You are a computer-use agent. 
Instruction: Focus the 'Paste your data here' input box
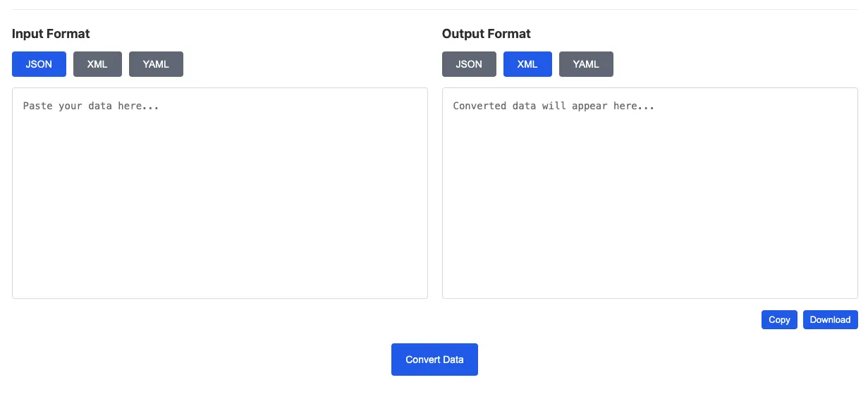click(220, 193)
